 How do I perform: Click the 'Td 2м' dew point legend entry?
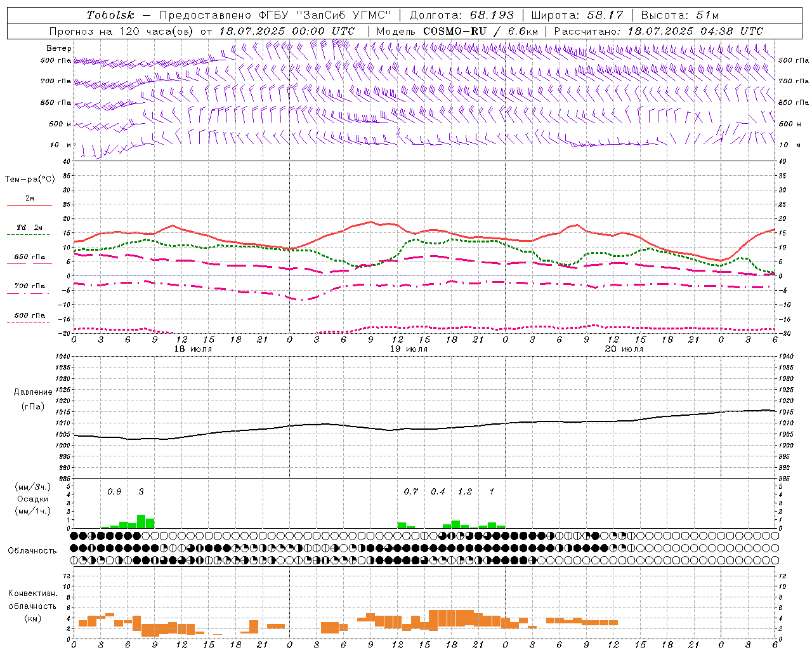(30, 227)
